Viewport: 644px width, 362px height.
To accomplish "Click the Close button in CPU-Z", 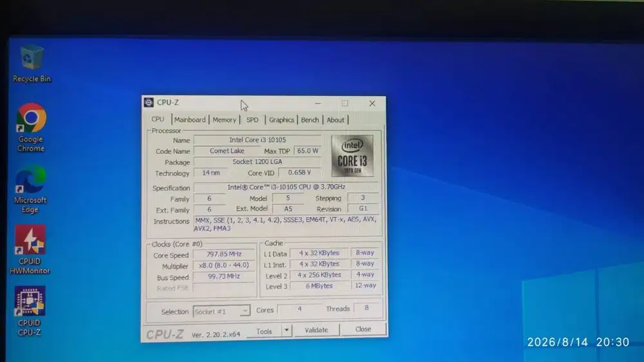I will pos(363,329).
